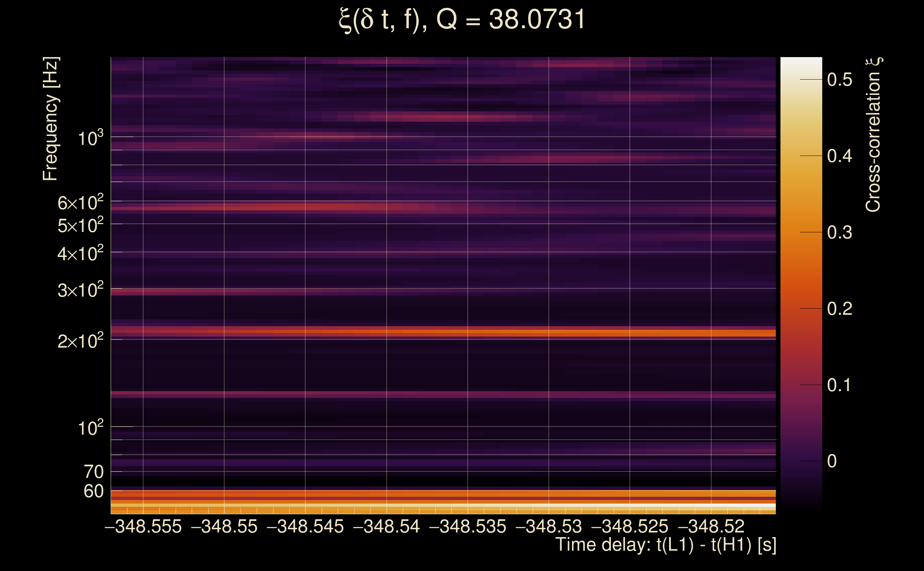Image resolution: width=924 pixels, height=571 pixels.
Task: Click the Time delay t(L1) - t(H1) axis label
Action: click(666, 545)
